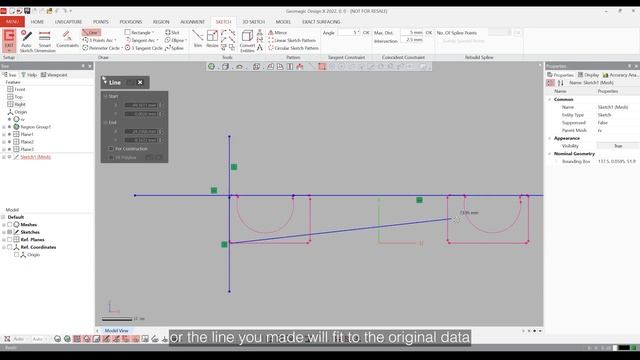Expand the Meshes node in Model tree
Viewport: 640px width, 360px height.
click(x=4, y=224)
